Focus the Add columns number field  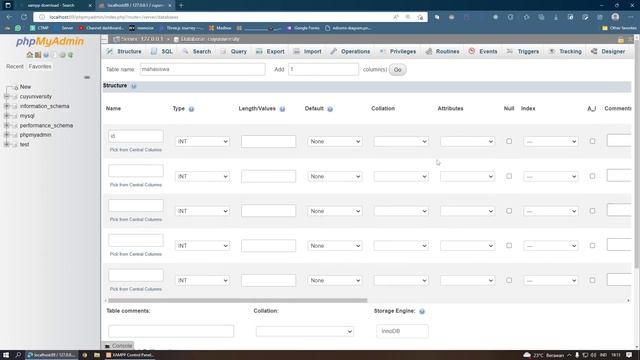(x=323, y=69)
